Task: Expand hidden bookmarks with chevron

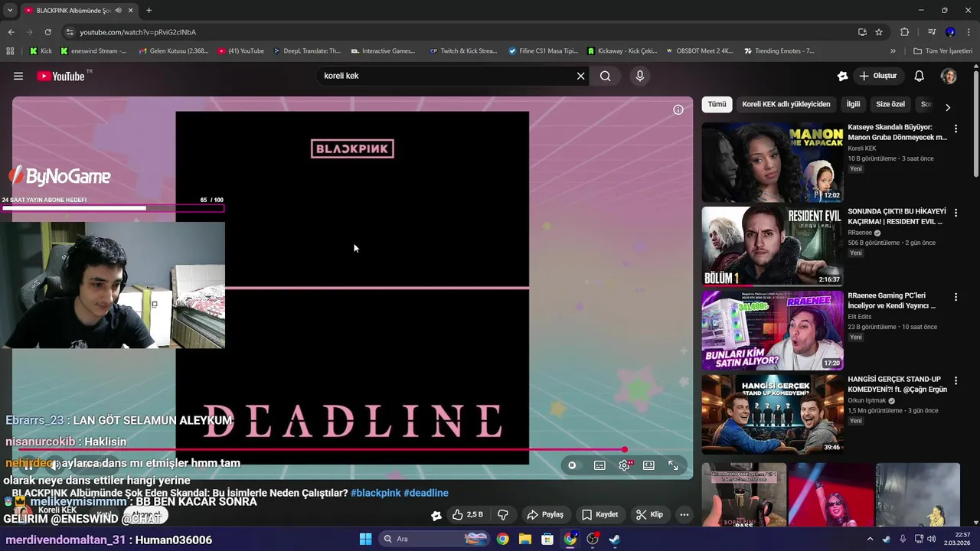Action: pos(893,51)
